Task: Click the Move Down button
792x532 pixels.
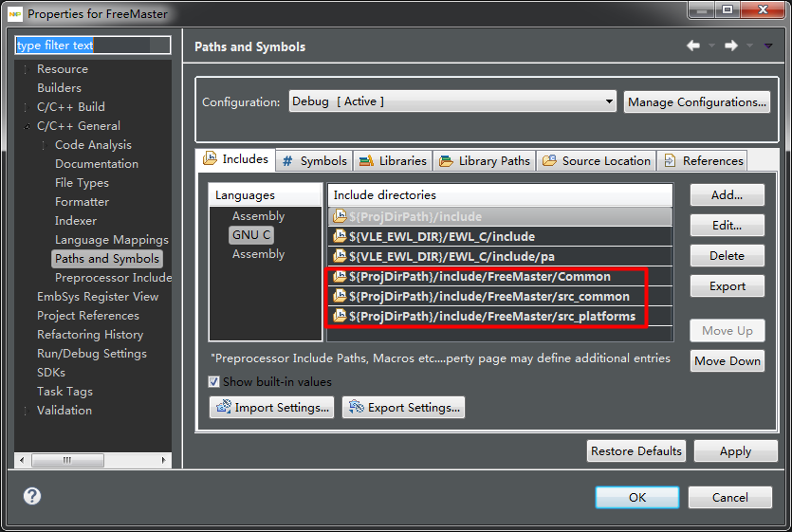Action: coord(727,360)
